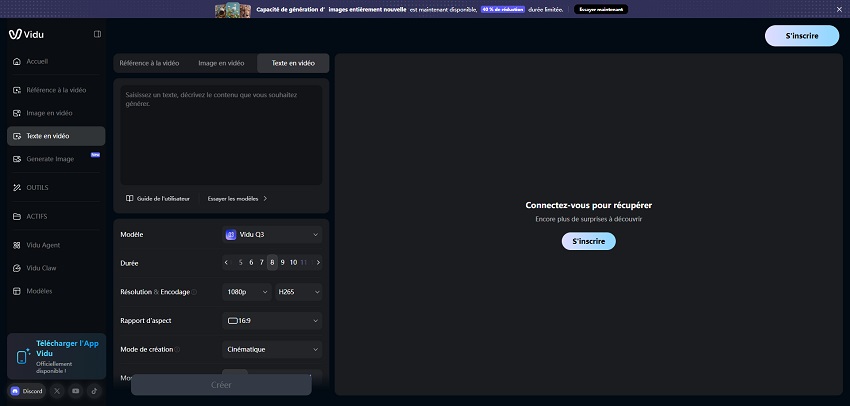Click the Generate Image icon
The height and width of the screenshot is (406, 850).
(x=17, y=159)
